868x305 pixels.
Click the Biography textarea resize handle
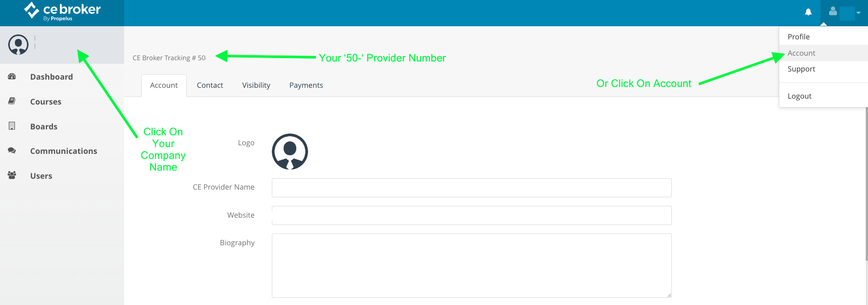[x=669, y=295]
